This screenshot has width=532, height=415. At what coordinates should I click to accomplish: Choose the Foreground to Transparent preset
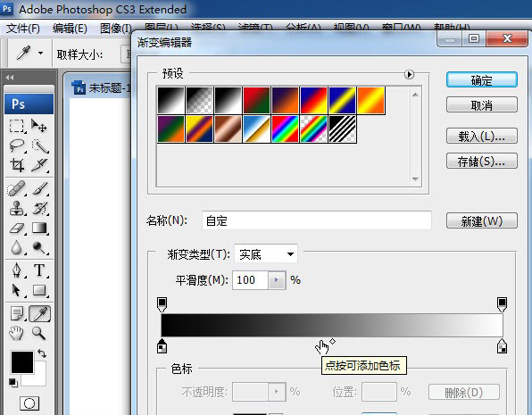click(x=200, y=101)
